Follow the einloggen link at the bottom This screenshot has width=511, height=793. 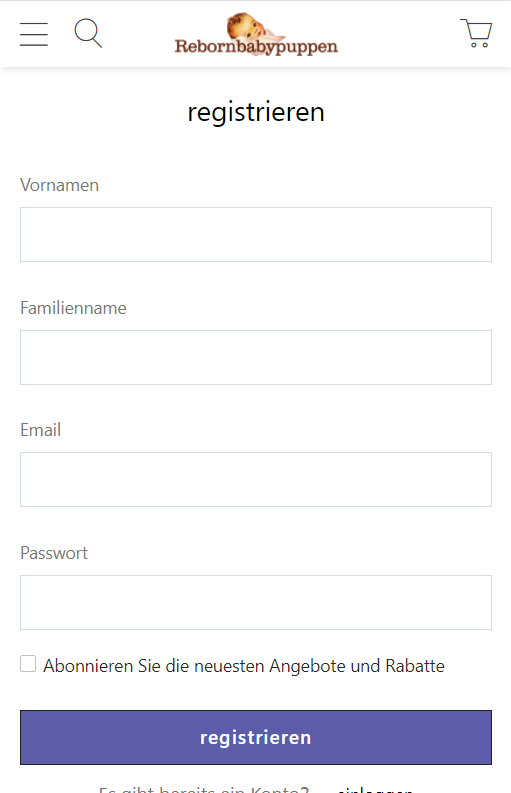(x=375, y=789)
